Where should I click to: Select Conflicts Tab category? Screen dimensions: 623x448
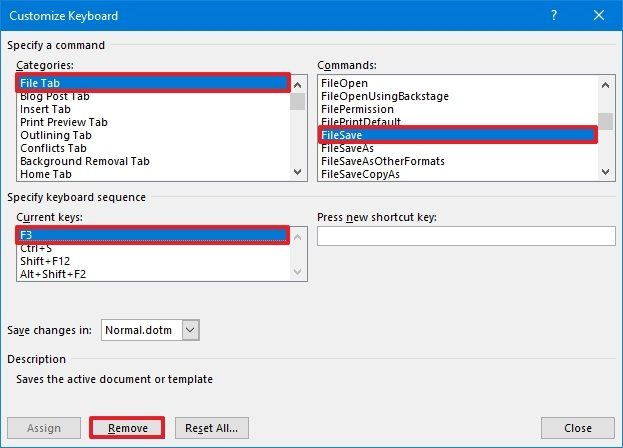(153, 148)
